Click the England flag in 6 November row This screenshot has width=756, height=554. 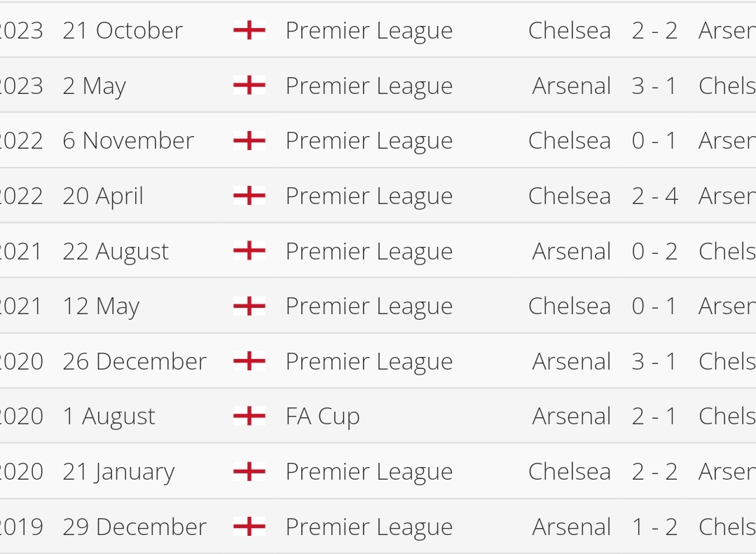pyautogui.click(x=249, y=140)
